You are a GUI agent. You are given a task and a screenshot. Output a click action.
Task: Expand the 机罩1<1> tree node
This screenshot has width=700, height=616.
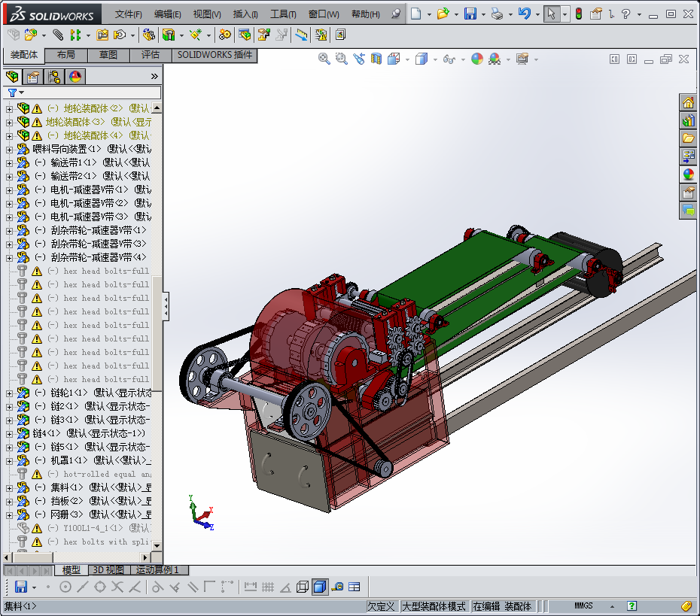[9, 461]
